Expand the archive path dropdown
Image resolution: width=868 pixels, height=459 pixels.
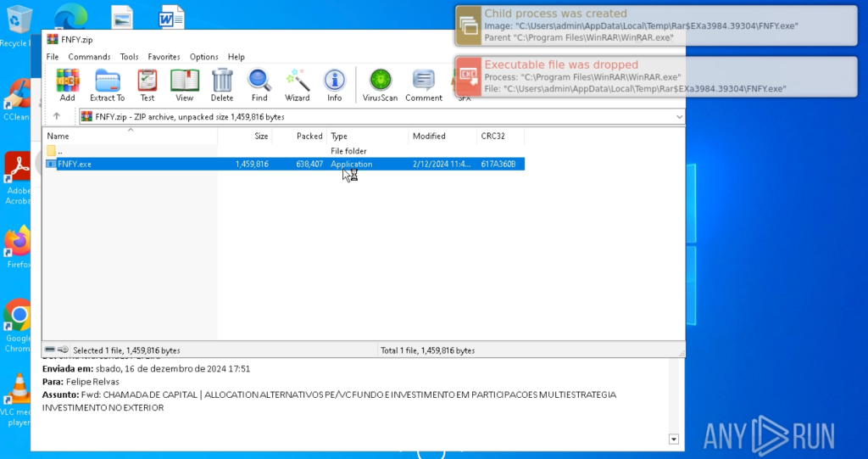[x=680, y=116]
